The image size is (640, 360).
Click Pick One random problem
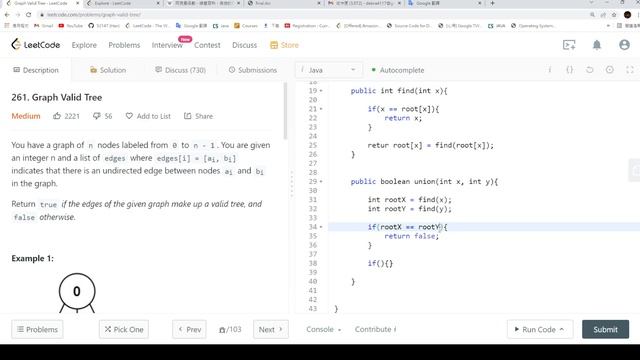(124, 329)
